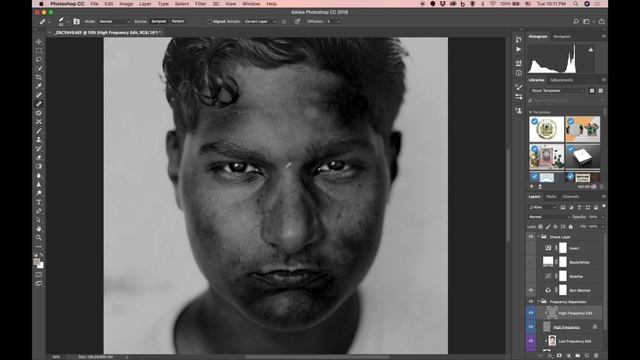
Task: Toggle layer filter on/off switch
Action: tap(604, 206)
